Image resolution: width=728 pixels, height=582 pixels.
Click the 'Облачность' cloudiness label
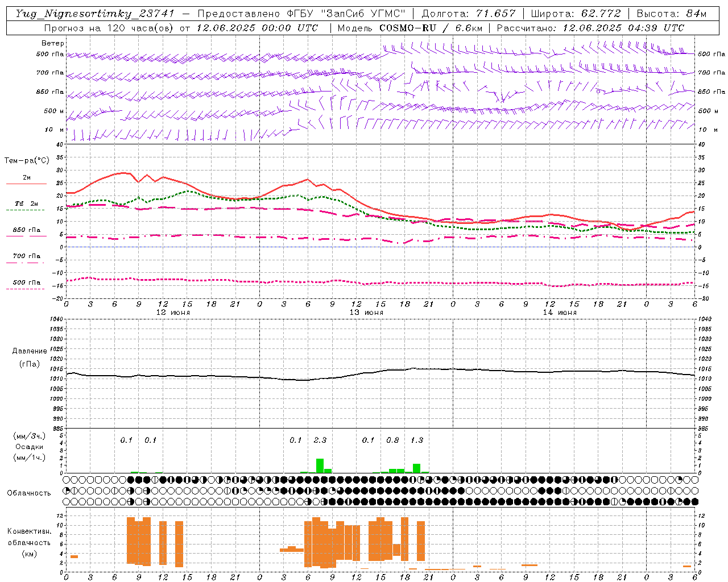(x=29, y=493)
